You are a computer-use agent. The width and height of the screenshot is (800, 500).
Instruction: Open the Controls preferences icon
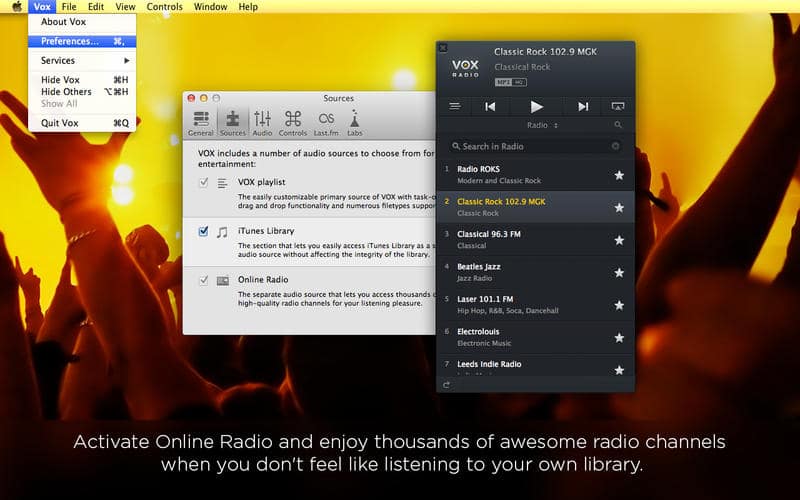click(293, 123)
